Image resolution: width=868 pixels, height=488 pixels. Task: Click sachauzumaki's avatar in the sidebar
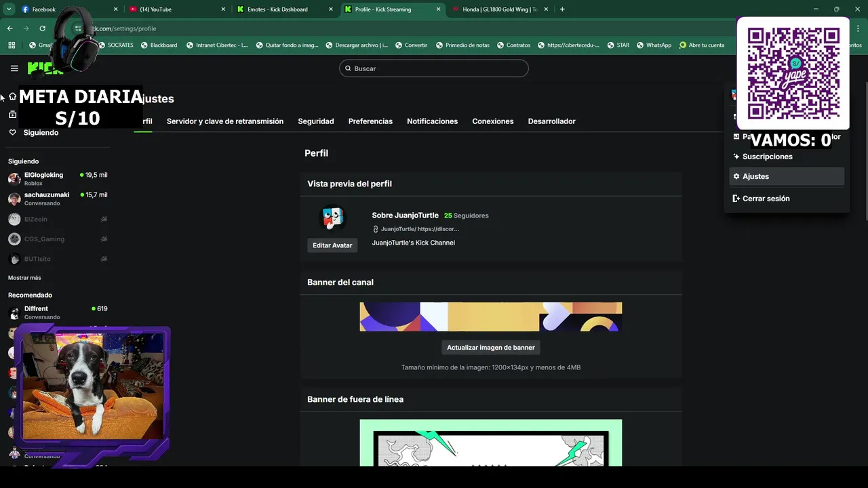[14, 199]
